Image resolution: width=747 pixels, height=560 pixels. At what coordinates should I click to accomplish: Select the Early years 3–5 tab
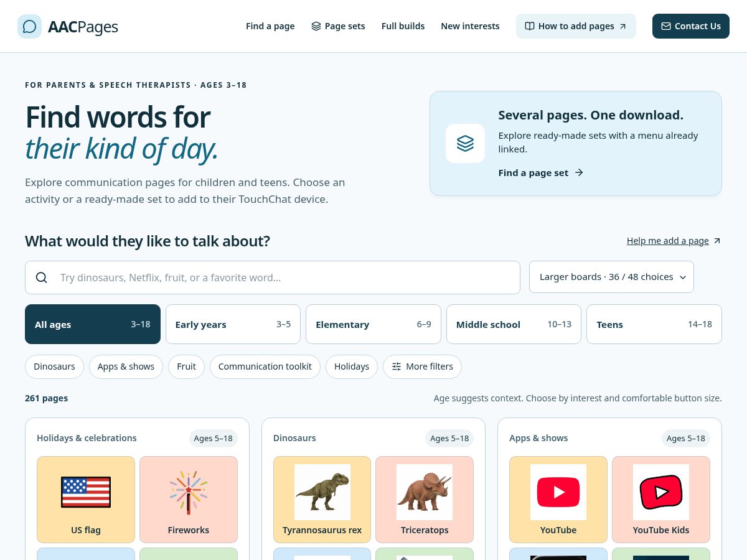click(x=233, y=324)
